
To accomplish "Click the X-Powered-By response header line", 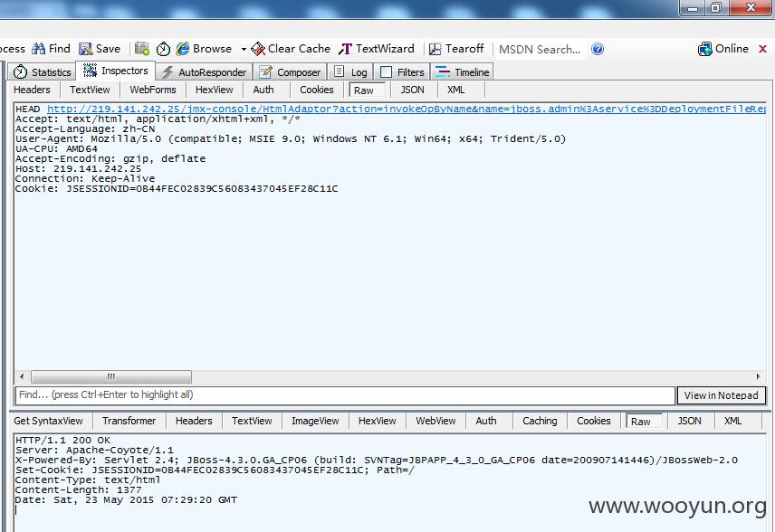I will click(x=376, y=460).
